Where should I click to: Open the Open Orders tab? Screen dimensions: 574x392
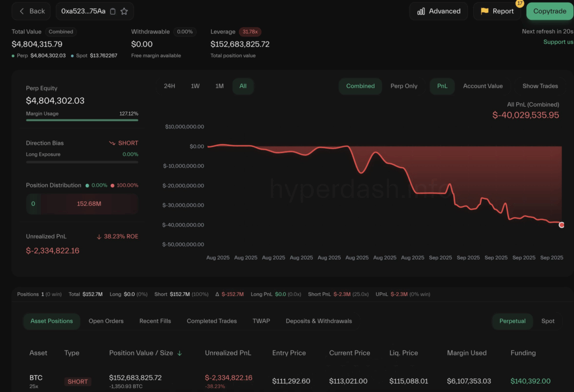pyautogui.click(x=106, y=321)
